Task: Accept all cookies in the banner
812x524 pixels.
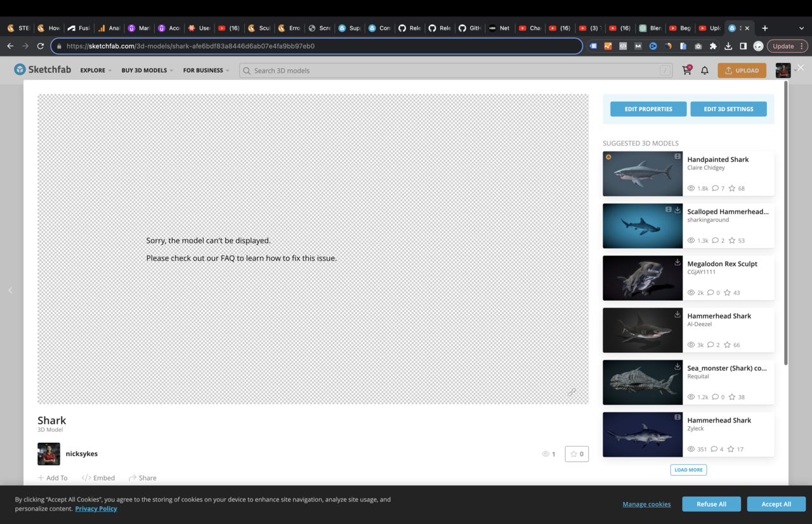Action: (x=776, y=504)
